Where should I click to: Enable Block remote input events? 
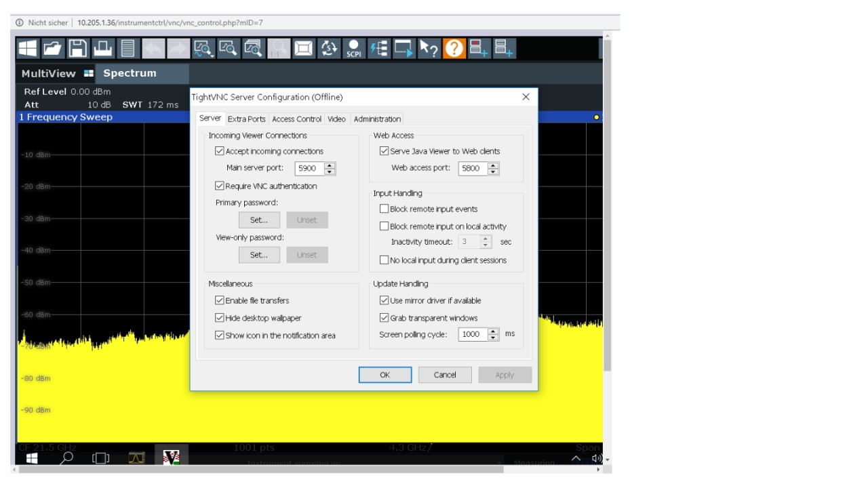(x=384, y=209)
